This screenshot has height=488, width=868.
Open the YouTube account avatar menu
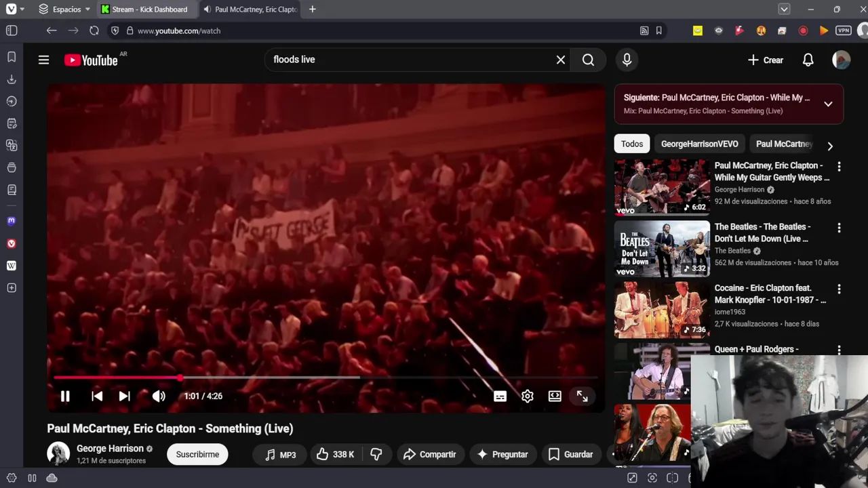point(842,60)
